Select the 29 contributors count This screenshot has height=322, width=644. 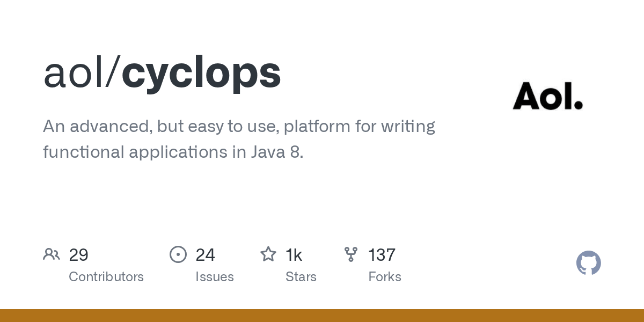click(x=79, y=255)
